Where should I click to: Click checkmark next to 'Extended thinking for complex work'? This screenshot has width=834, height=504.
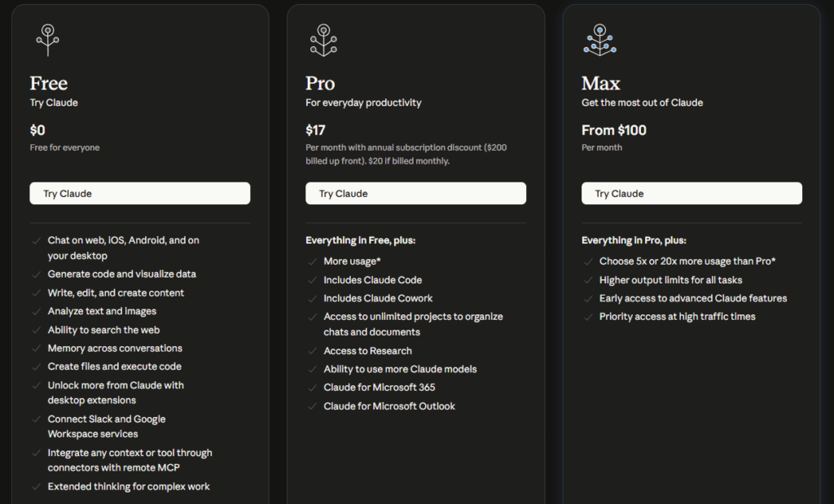point(36,487)
